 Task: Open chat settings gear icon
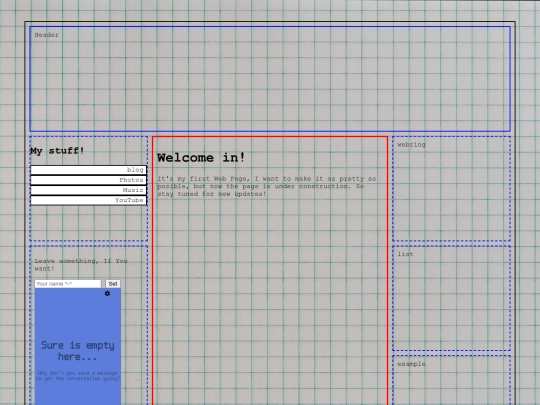pos(107,293)
